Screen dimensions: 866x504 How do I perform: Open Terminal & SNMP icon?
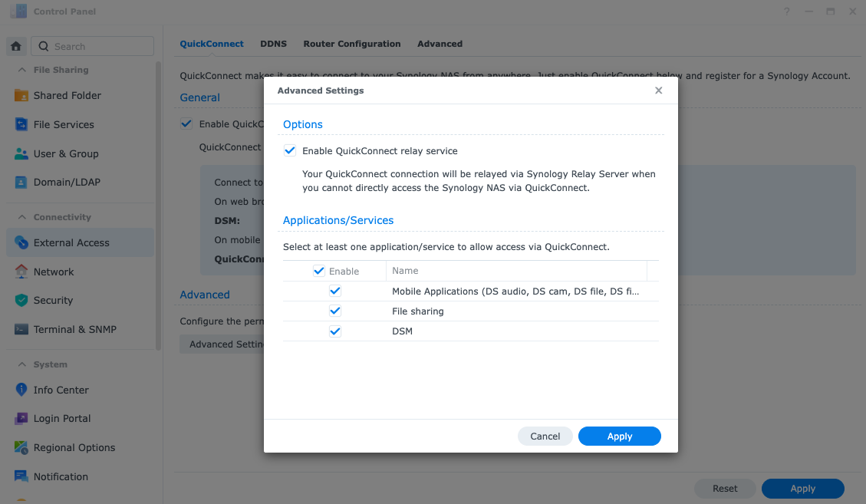(x=21, y=330)
